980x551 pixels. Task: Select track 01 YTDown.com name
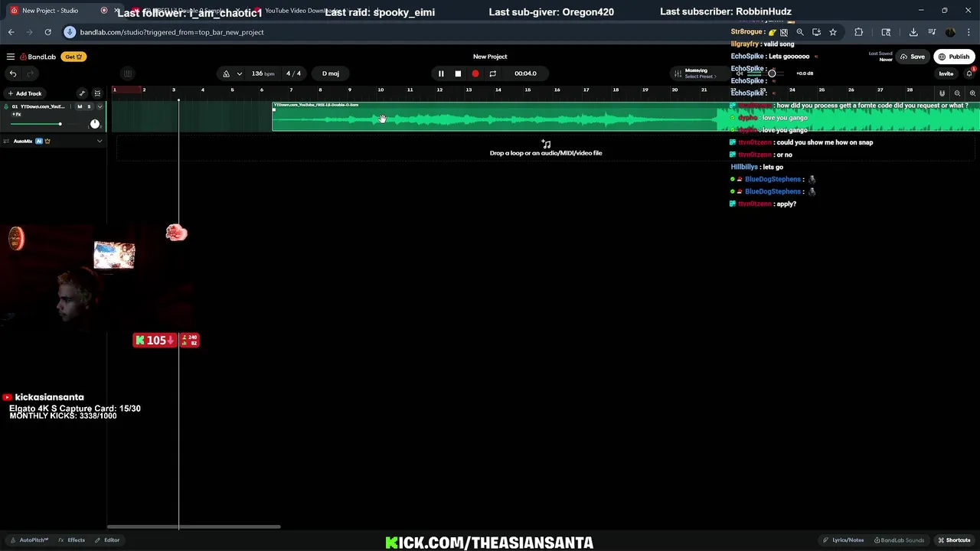(41, 106)
